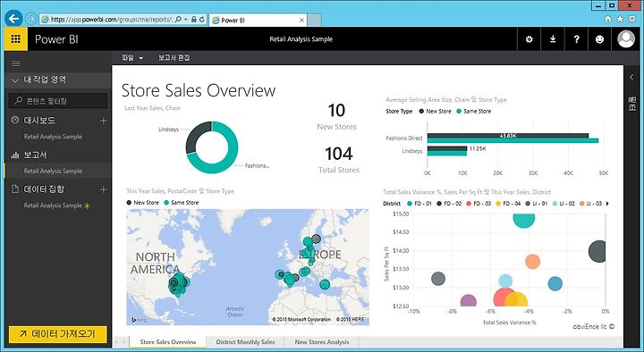The height and width of the screenshot is (352, 644).
Task: Switch to District Monthly Sales tab
Action: click(245, 342)
